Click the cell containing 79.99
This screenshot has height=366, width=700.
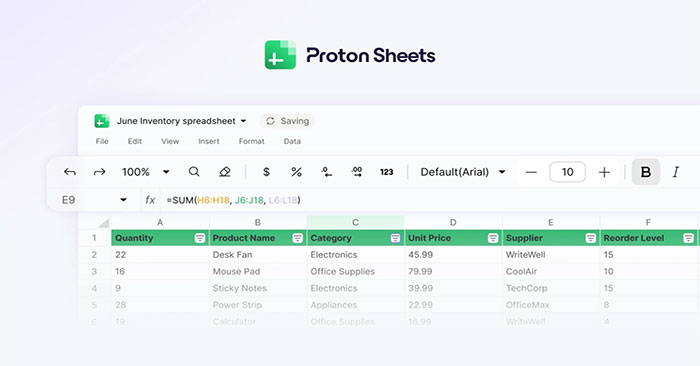coord(453,271)
